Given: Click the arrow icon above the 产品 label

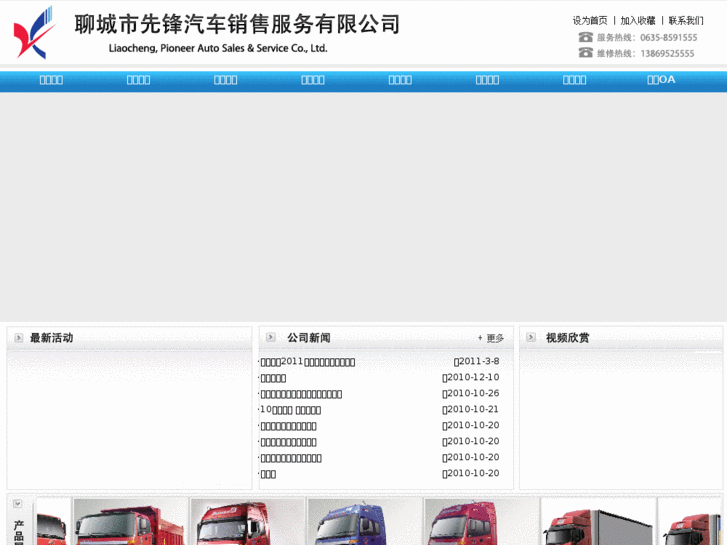Looking at the screenshot, I should click(x=18, y=503).
